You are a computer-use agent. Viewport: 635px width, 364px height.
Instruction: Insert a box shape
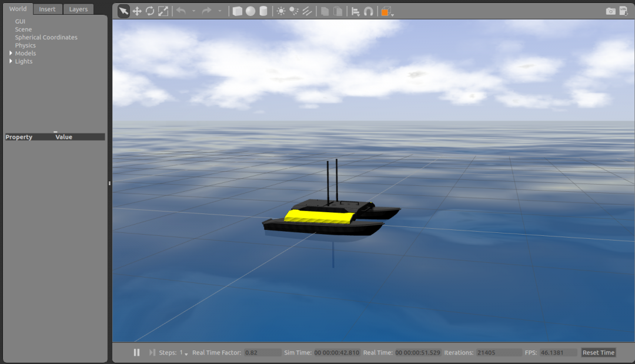click(x=238, y=11)
